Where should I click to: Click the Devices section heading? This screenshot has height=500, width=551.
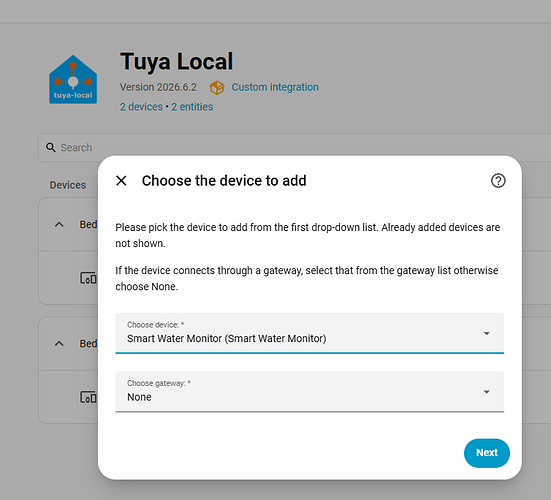click(x=67, y=185)
